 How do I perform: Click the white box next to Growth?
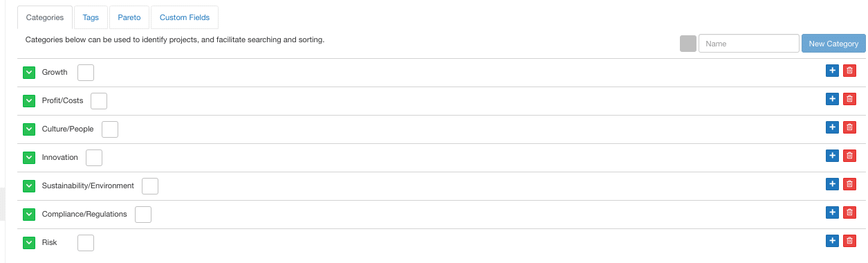pos(86,73)
